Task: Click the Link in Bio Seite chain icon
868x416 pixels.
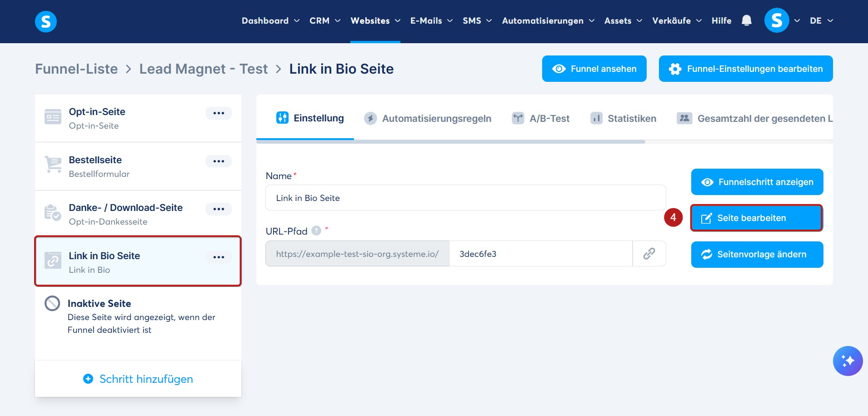Action: pos(53,261)
